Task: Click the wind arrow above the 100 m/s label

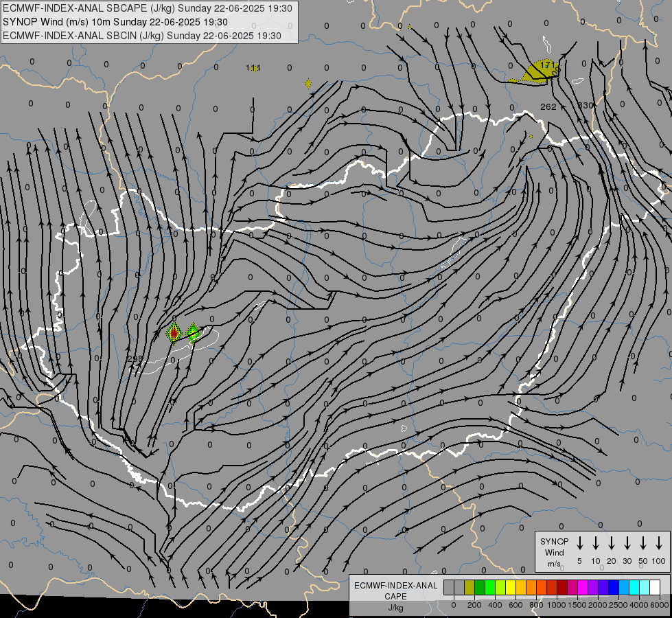Action: coord(659,542)
